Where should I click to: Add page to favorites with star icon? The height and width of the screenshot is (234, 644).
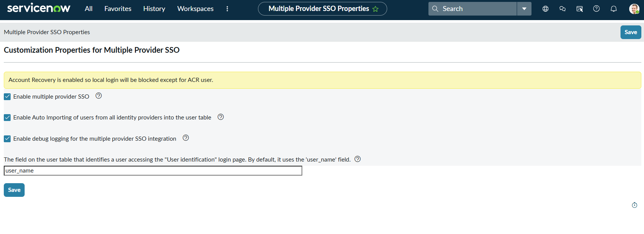[375, 9]
